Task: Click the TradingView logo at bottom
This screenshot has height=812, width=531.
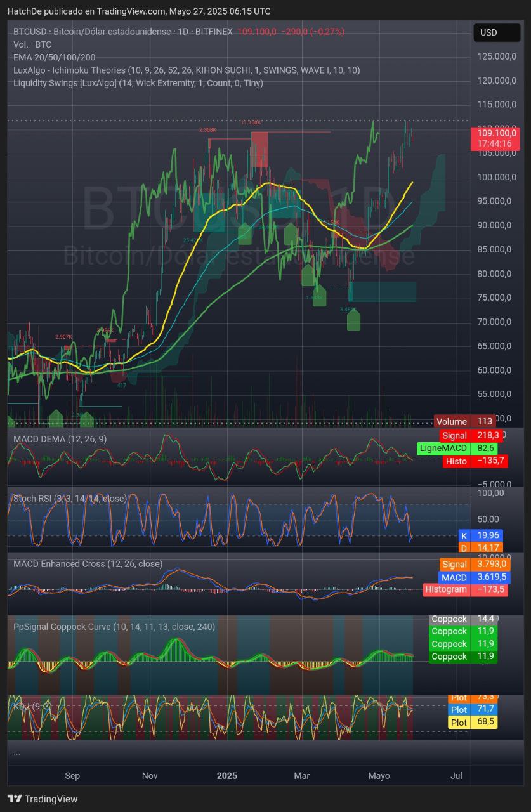Action: [x=43, y=799]
